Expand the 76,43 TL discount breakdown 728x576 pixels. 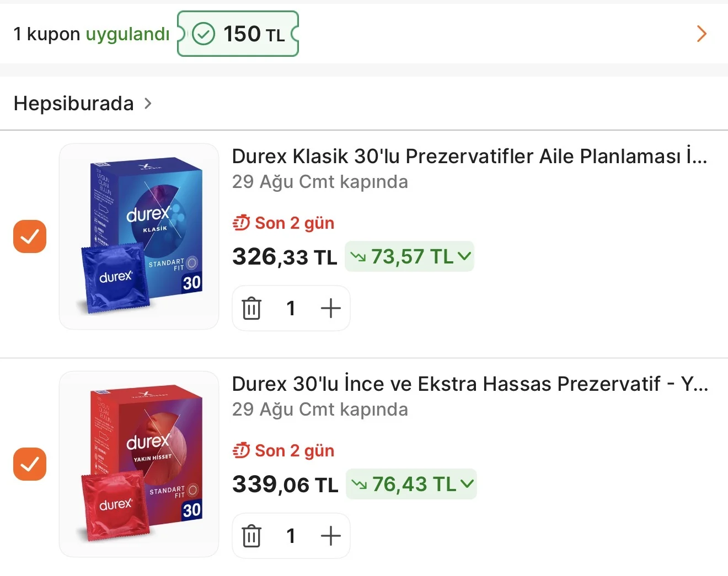(411, 484)
